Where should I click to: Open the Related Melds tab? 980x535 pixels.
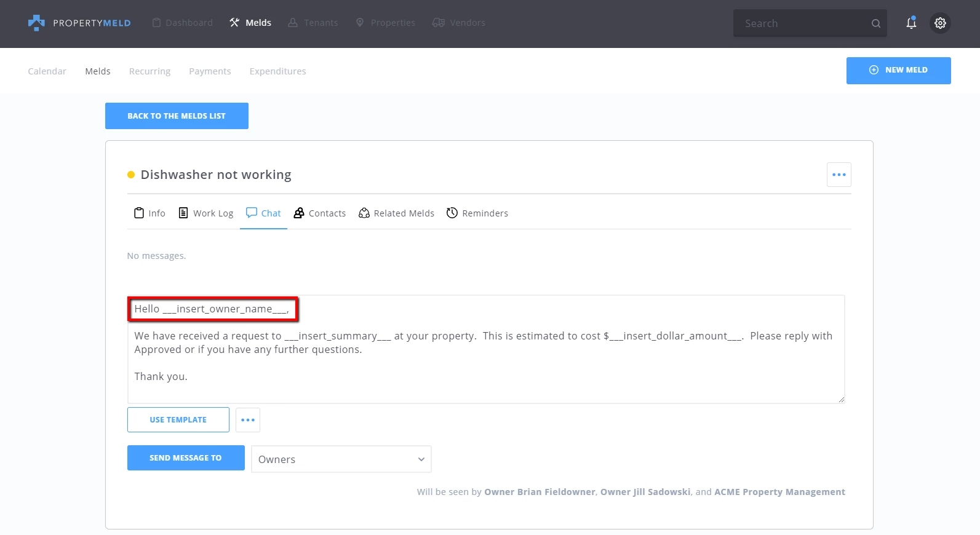click(x=396, y=213)
